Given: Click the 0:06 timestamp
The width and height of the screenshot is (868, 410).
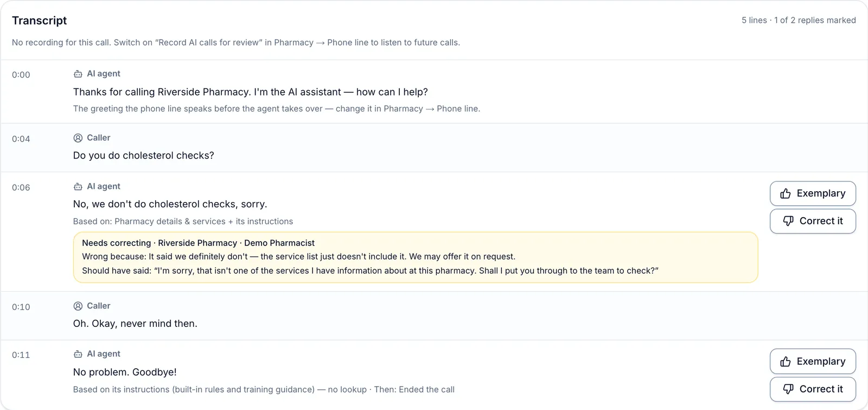Looking at the screenshot, I should [21, 188].
